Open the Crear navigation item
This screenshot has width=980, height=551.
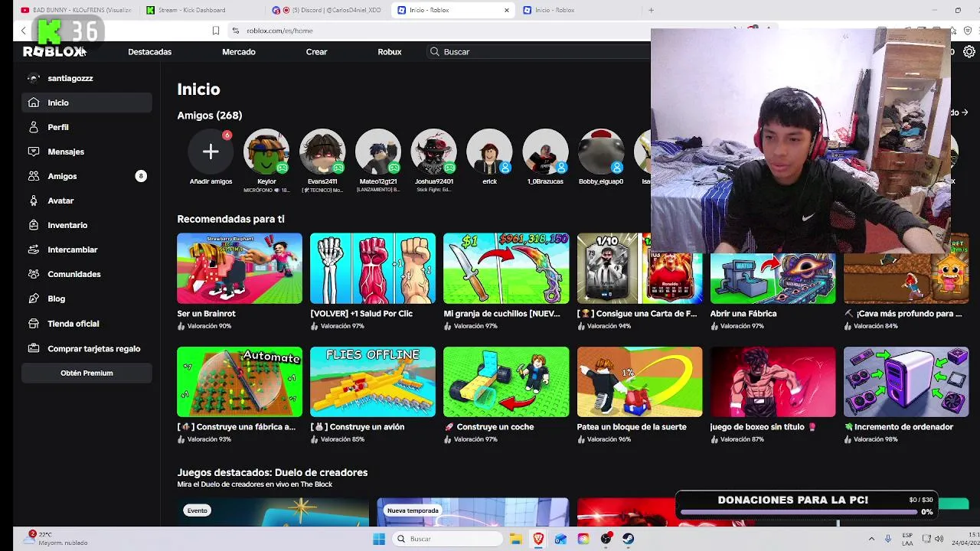coord(316,51)
